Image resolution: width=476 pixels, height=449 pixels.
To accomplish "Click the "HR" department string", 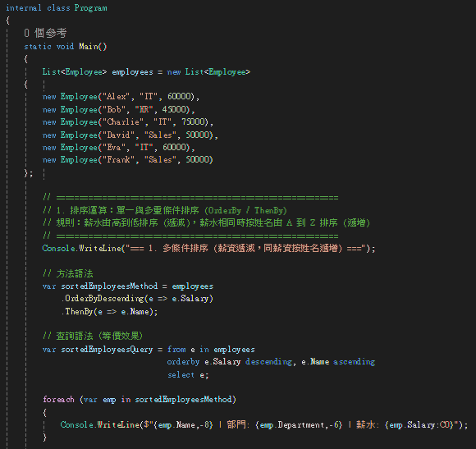I will pyautogui.click(x=144, y=109).
